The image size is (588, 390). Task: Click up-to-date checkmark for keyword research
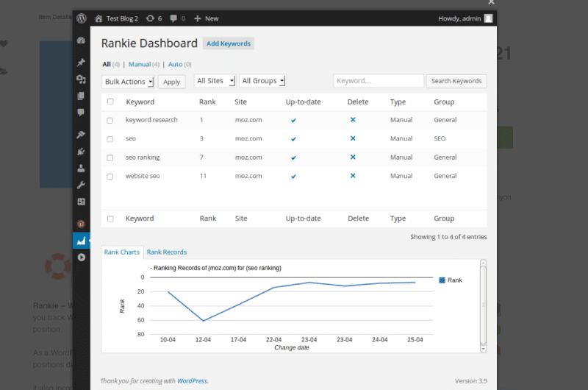293,121
